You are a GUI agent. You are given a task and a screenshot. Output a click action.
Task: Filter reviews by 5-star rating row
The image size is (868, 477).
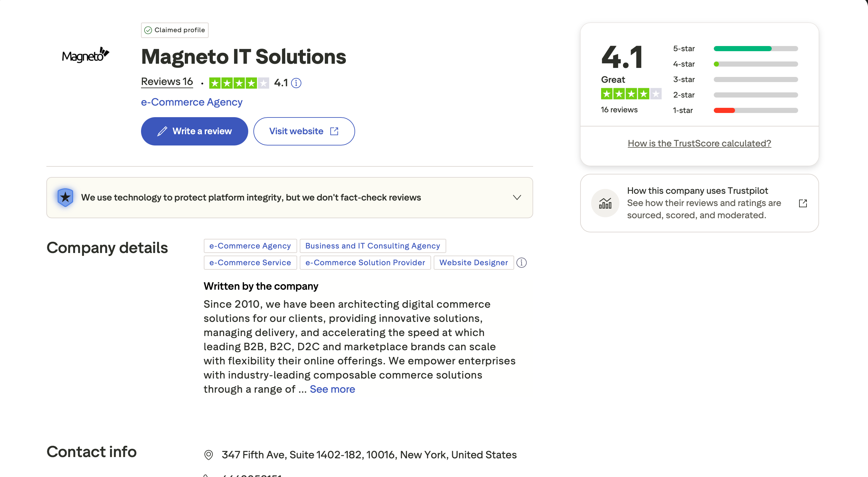tap(735, 49)
